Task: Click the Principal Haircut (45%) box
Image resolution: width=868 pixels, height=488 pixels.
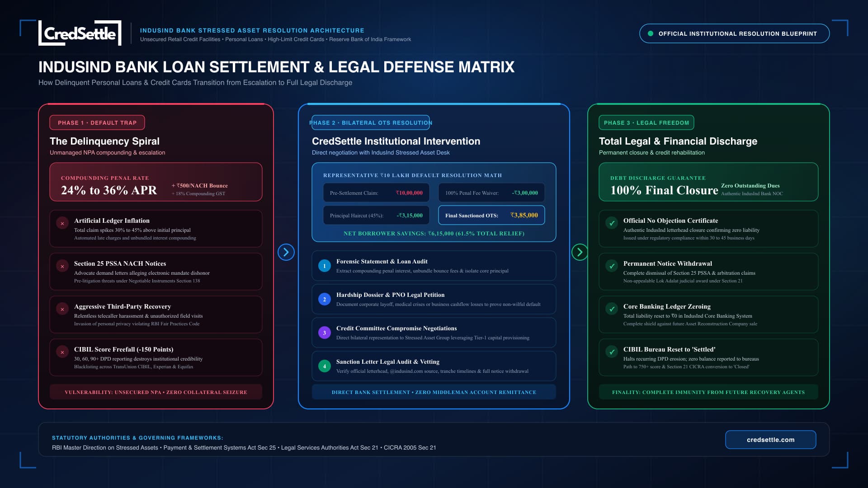Action: [376, 215]
